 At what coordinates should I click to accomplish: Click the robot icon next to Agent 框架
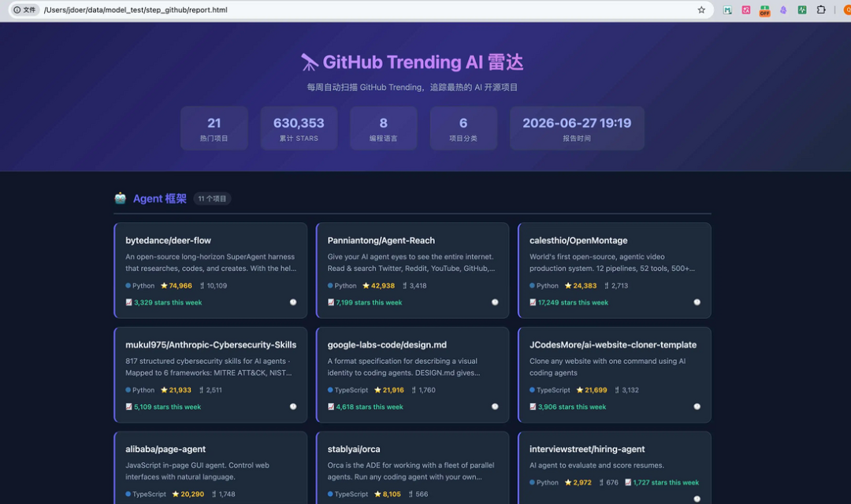tap(121, 198)
